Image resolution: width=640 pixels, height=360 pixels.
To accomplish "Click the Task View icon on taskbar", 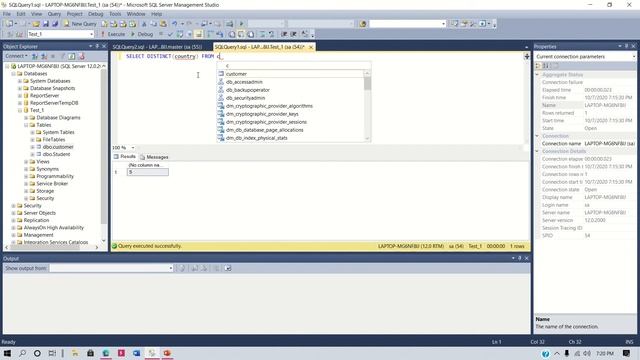I will 52,353.
